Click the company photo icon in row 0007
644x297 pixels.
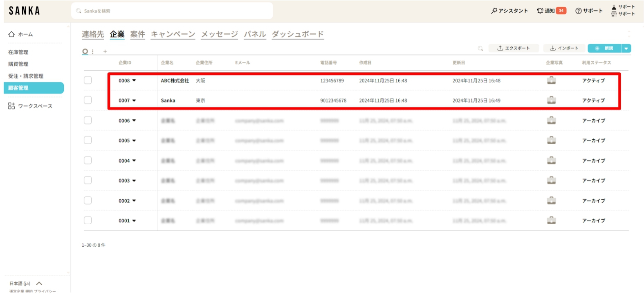(x=551, y=100)
